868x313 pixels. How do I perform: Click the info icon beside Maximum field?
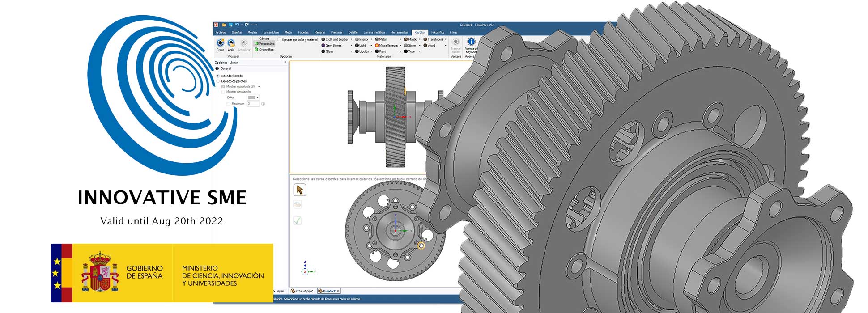(263, 104)
